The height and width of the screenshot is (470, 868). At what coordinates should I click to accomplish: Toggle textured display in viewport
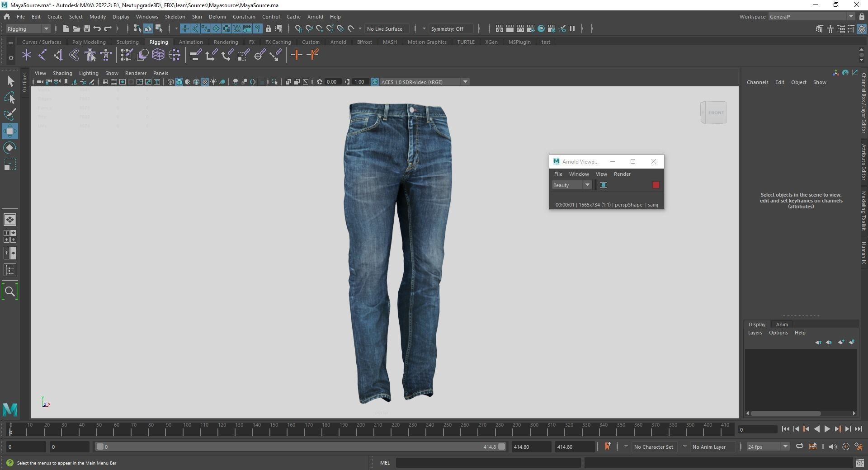205,82
